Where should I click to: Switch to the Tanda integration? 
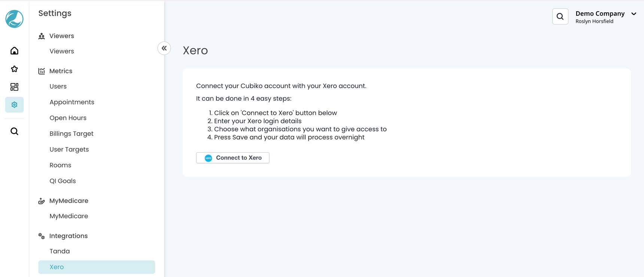(x=60, y=251)
